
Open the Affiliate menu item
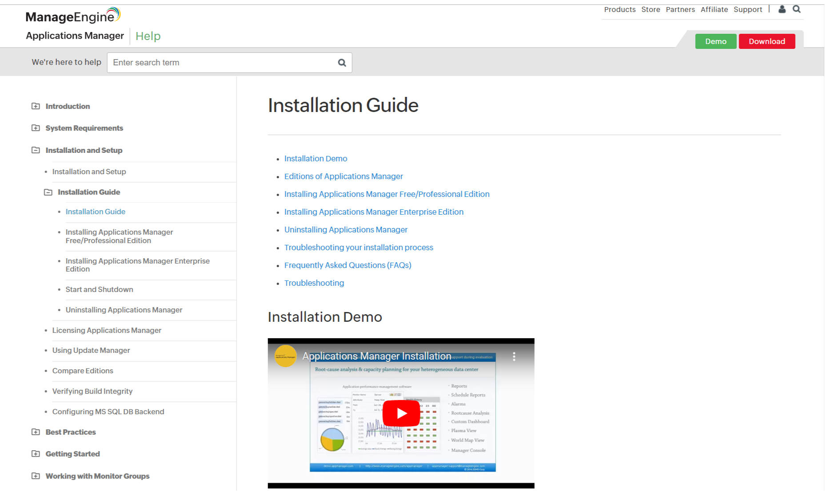[x=714, y=9]
